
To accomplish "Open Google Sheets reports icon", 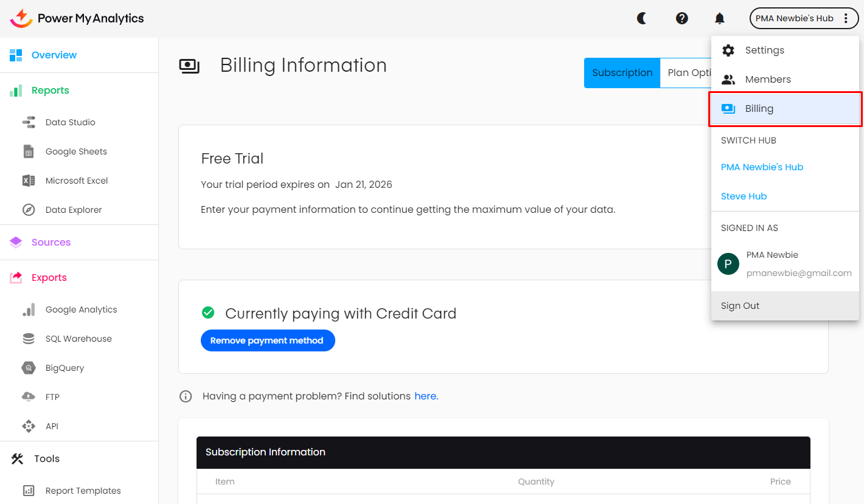I will 29,151.
